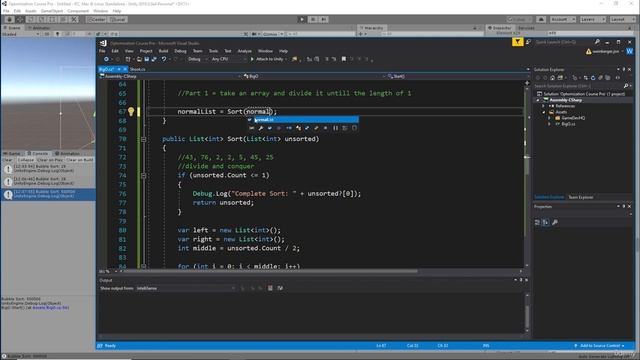Close the BigO.cs editor tab
640x360 pixels.
pos(125,69)
